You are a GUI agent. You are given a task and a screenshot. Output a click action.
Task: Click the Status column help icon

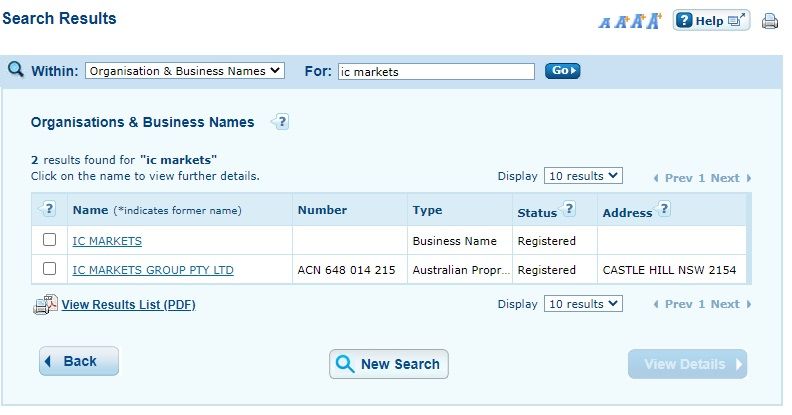(x=568, y=209)
